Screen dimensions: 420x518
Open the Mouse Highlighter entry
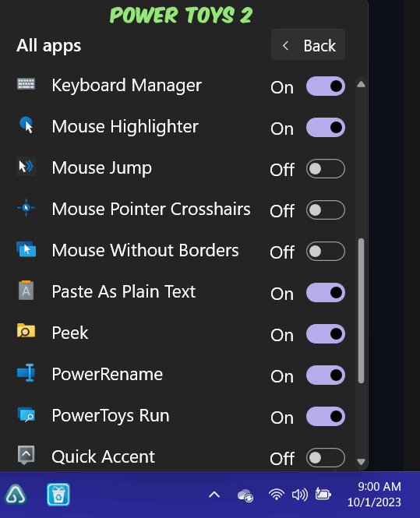125,127
